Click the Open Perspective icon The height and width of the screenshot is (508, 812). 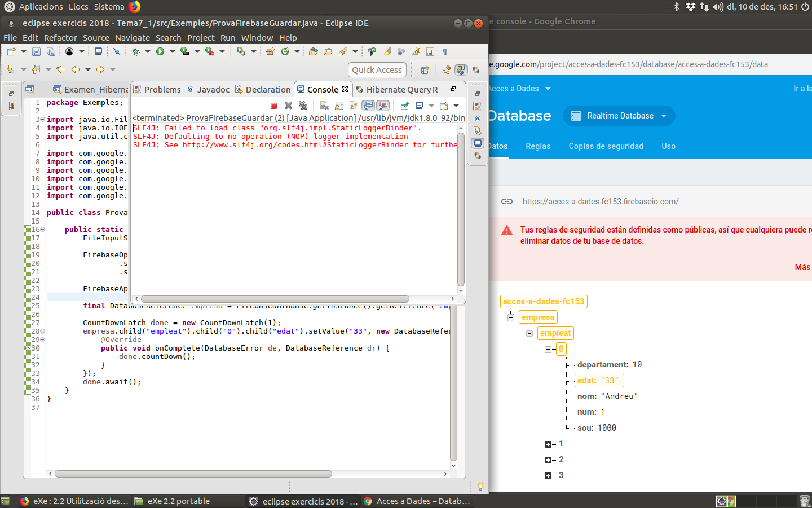click(425, 70)
